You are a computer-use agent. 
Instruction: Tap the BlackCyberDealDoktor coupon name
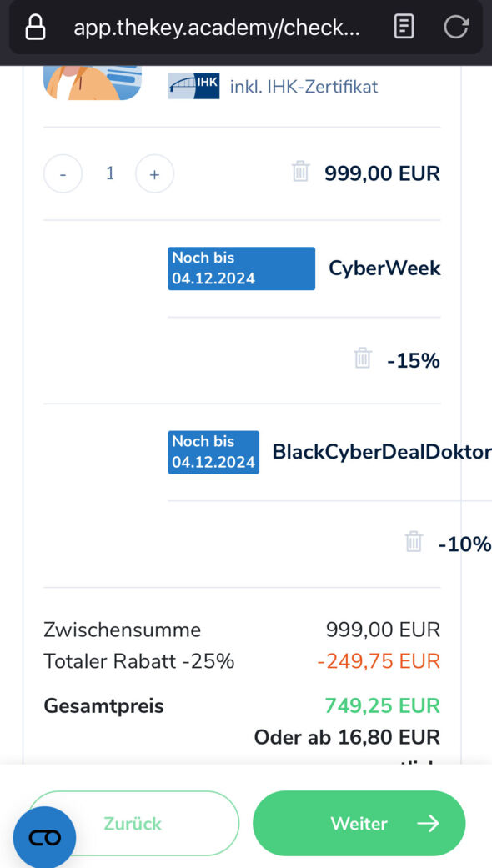pyautogui.click(x=382, y=452)
